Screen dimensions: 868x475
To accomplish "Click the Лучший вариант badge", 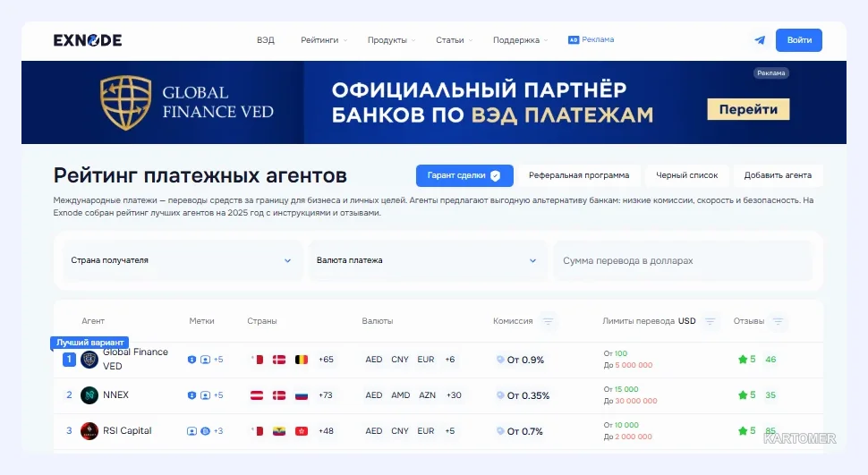I will (x=89, y=343).
